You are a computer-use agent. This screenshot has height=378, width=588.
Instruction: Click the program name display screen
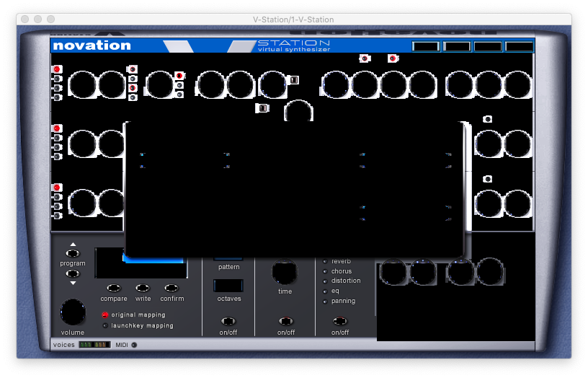(x=141, y=263)
